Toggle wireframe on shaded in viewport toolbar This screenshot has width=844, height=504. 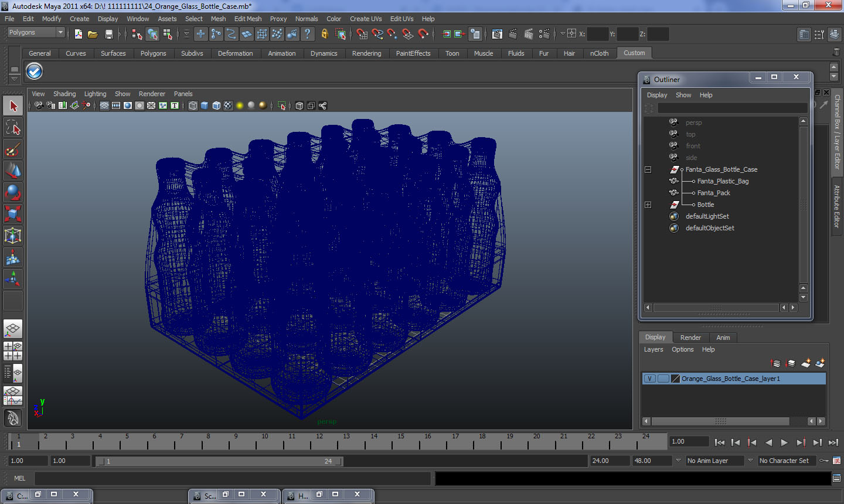click(x=216, y=105)
